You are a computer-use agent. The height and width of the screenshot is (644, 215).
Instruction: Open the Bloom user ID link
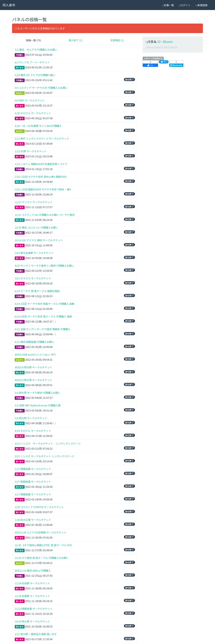click(x=165, y=42)
